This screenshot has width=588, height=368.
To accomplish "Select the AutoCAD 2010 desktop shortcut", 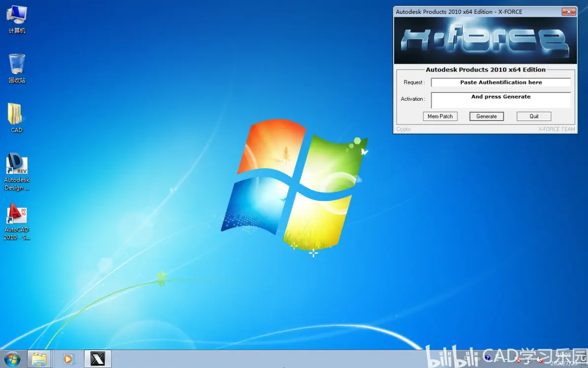I will click(16, 222).
